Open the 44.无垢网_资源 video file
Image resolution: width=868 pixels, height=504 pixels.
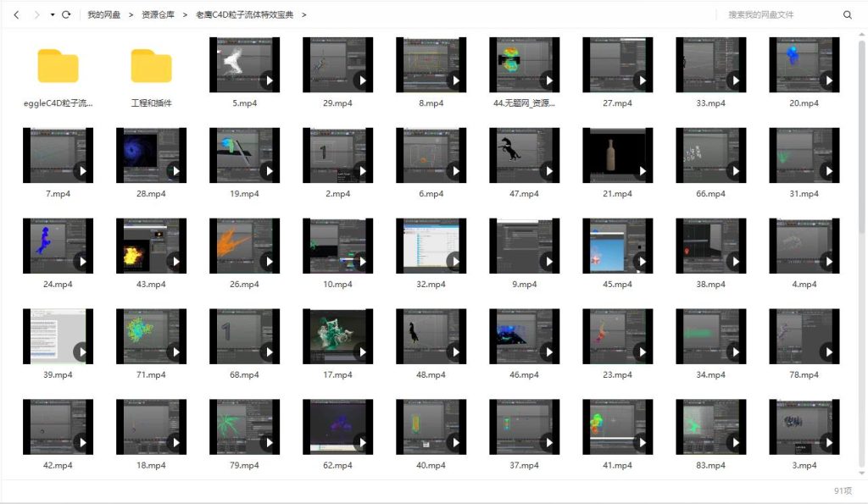[524, 65]
